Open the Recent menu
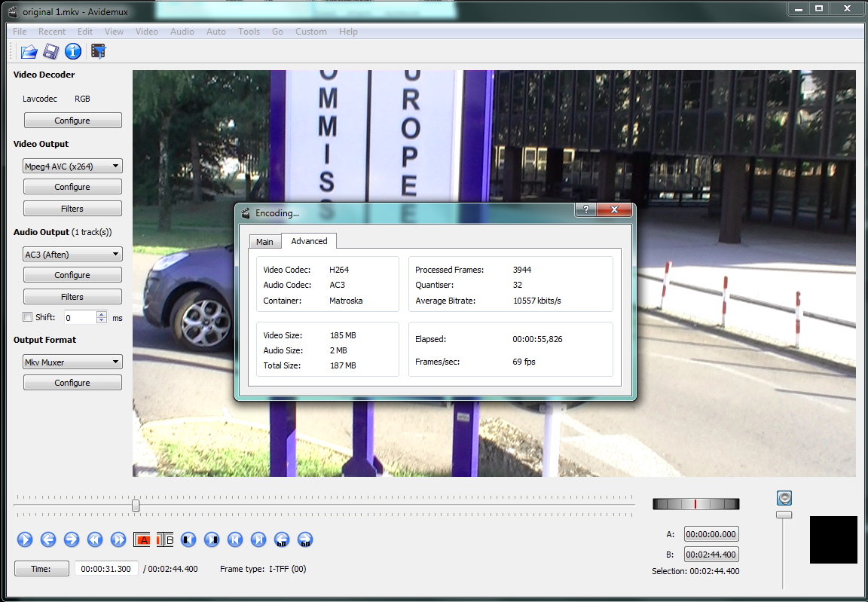This screenshot has height=602, width=868. pos(51,32)
